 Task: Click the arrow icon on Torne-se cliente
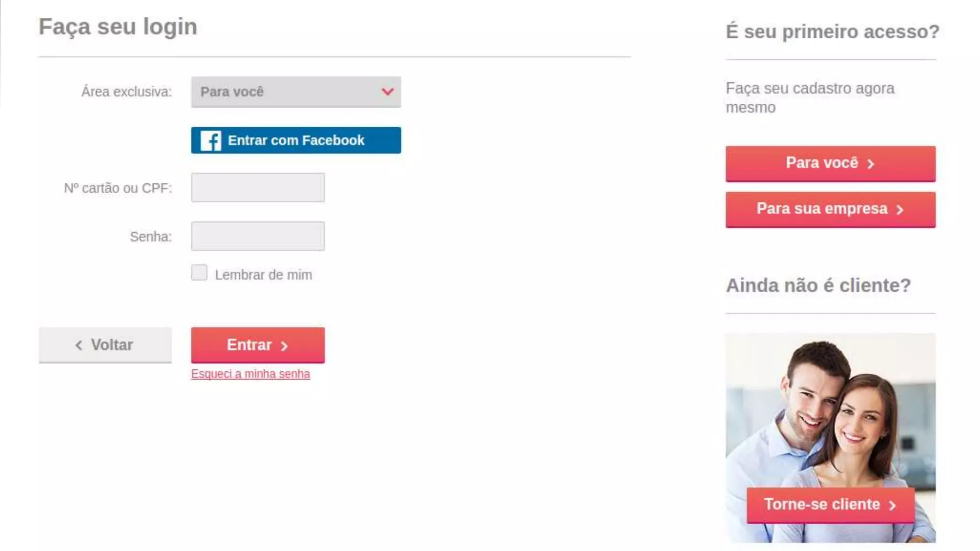pos(892,506)
